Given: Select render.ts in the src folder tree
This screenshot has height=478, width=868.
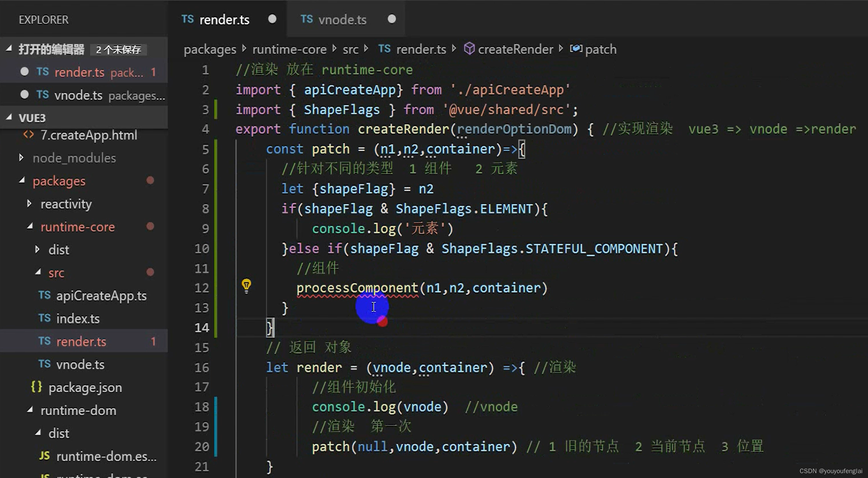Looking at the screenshot, I should tap(84, 341).
